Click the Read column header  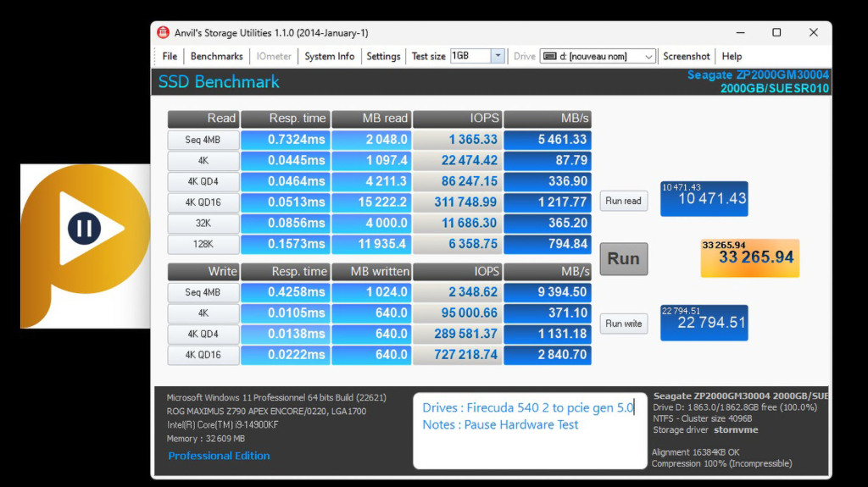click(x=203, y=119)
